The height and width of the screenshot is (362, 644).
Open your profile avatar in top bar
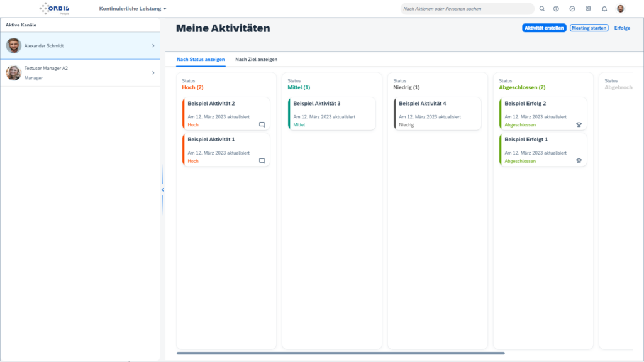click(x=619, y=8)
